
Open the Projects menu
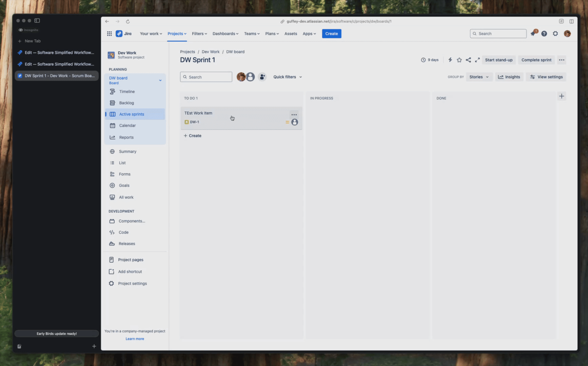177,34
